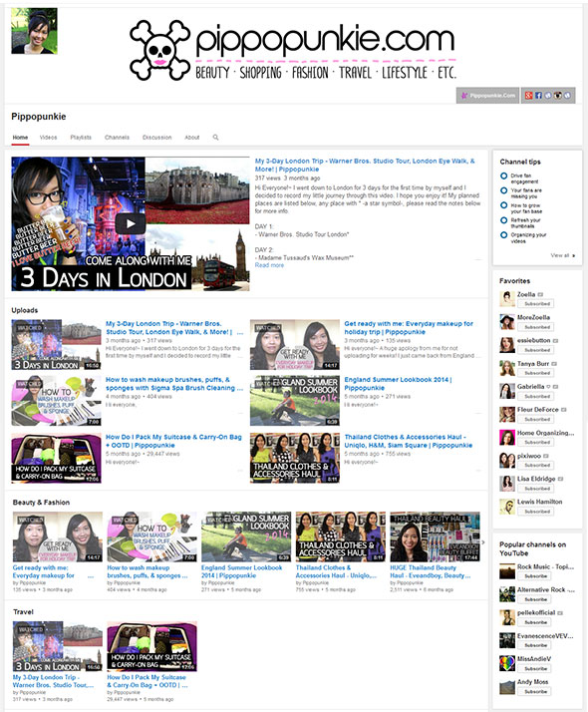Click Pippopunkie profile avatar photo

click(35, 31)
